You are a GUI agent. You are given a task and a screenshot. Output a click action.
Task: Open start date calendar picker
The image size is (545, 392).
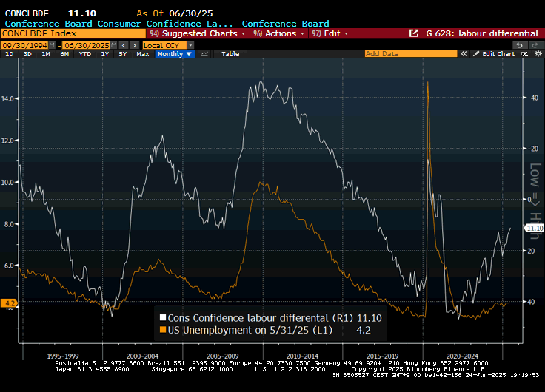[52, 45]
